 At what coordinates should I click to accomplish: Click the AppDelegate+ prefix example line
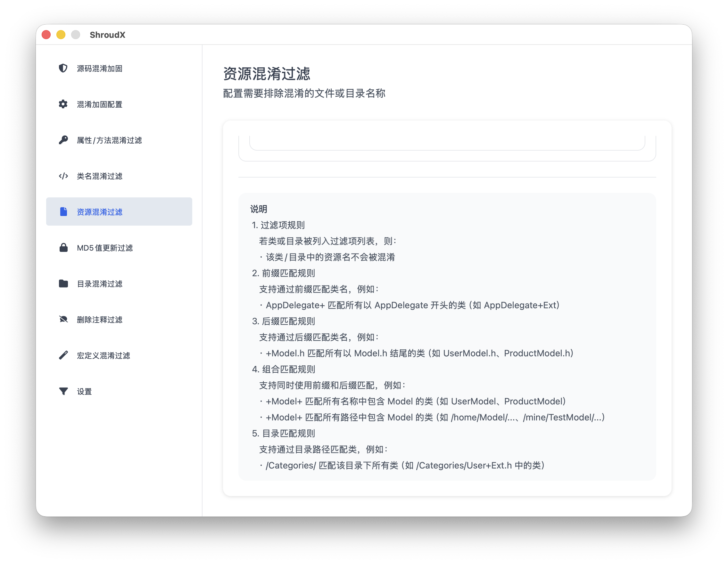click(409, 305)
